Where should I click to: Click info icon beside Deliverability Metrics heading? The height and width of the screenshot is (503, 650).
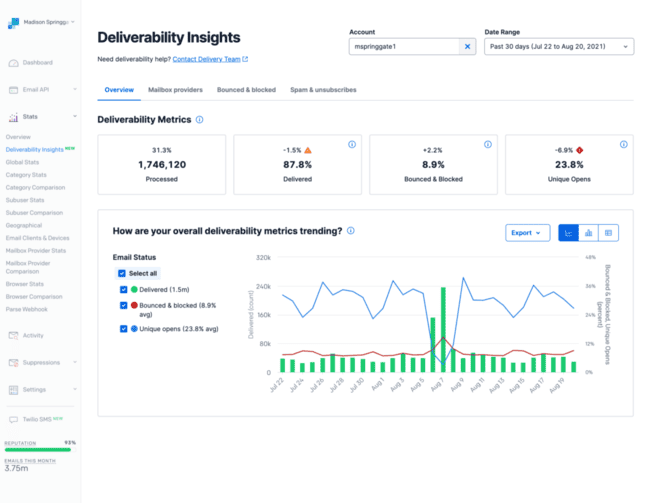click(200, 120)
